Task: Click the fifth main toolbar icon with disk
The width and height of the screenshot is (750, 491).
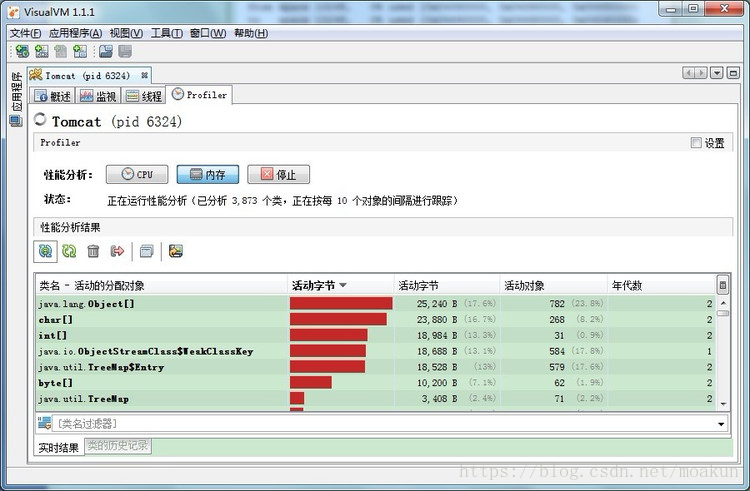Action: pos(106,51)
